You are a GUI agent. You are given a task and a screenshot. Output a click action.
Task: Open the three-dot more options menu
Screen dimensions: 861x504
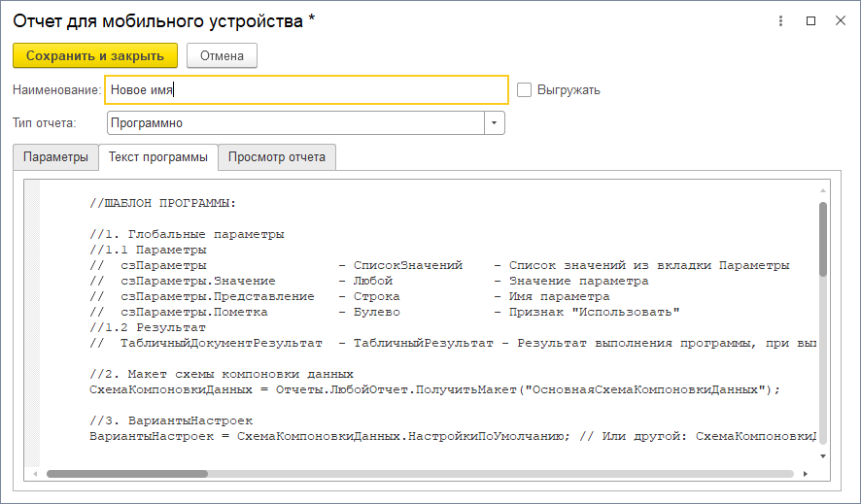(x=780, y=20)
